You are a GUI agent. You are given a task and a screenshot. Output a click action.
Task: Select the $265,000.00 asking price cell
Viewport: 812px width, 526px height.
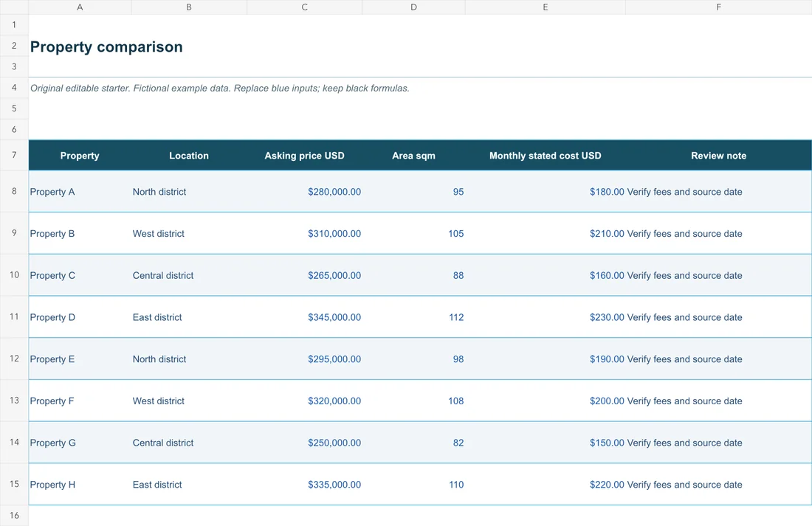pyautogui.click(x=304, y=275)
